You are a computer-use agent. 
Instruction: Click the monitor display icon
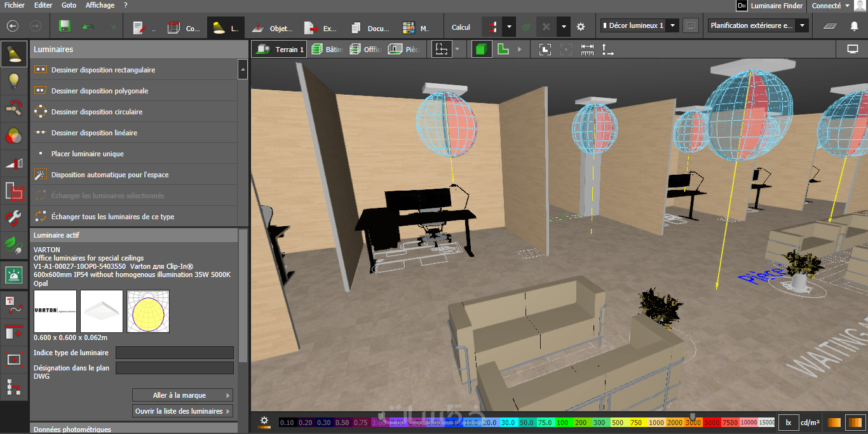[x=852, y=49]
